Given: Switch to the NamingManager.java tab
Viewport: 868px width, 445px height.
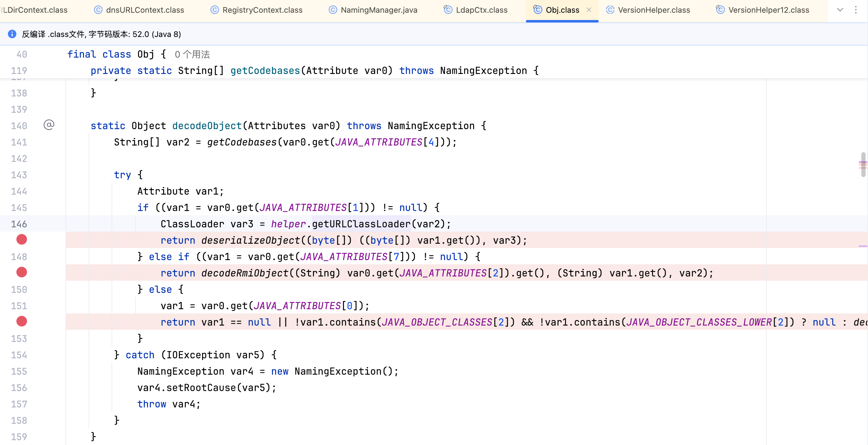Looking at the screenshot, I should [379, 10].
